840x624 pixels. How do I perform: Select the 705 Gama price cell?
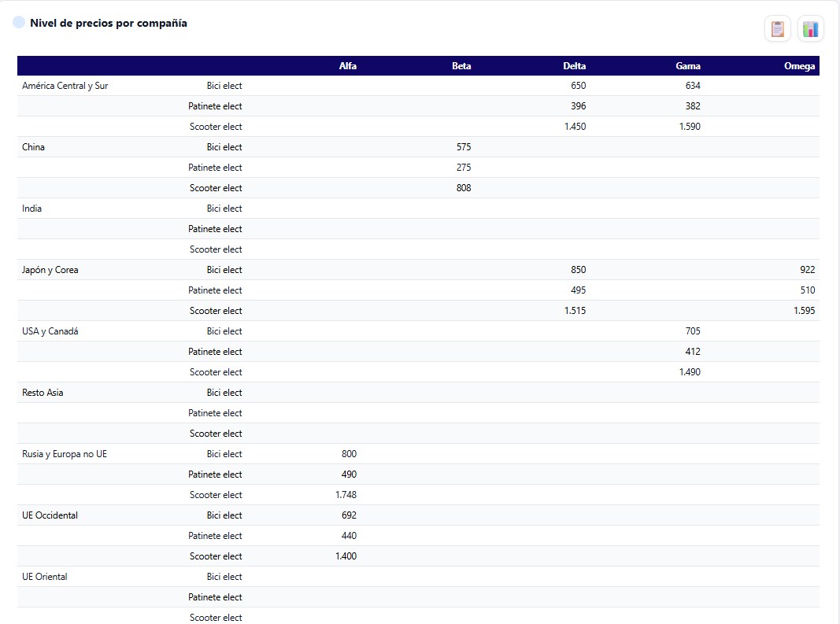[693, 331]
